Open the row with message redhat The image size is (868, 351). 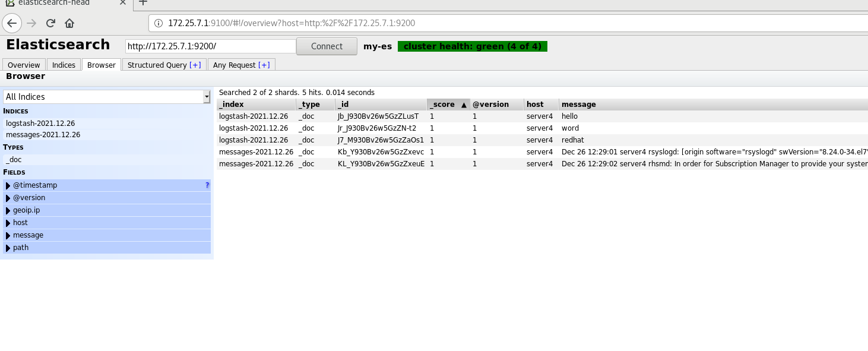click(x=542, y=140)
